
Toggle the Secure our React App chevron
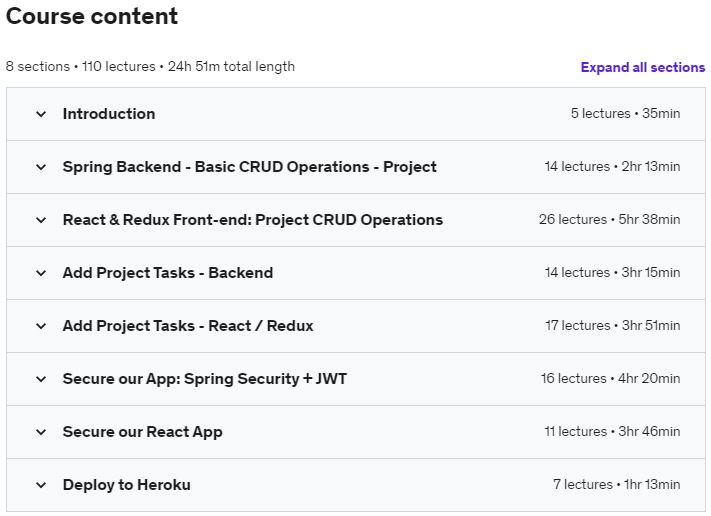click(41, 432)
